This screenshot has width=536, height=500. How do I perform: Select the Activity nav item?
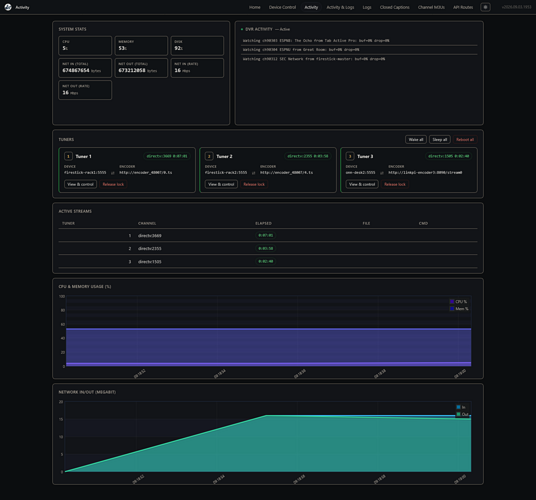click(x=311, y=7)
